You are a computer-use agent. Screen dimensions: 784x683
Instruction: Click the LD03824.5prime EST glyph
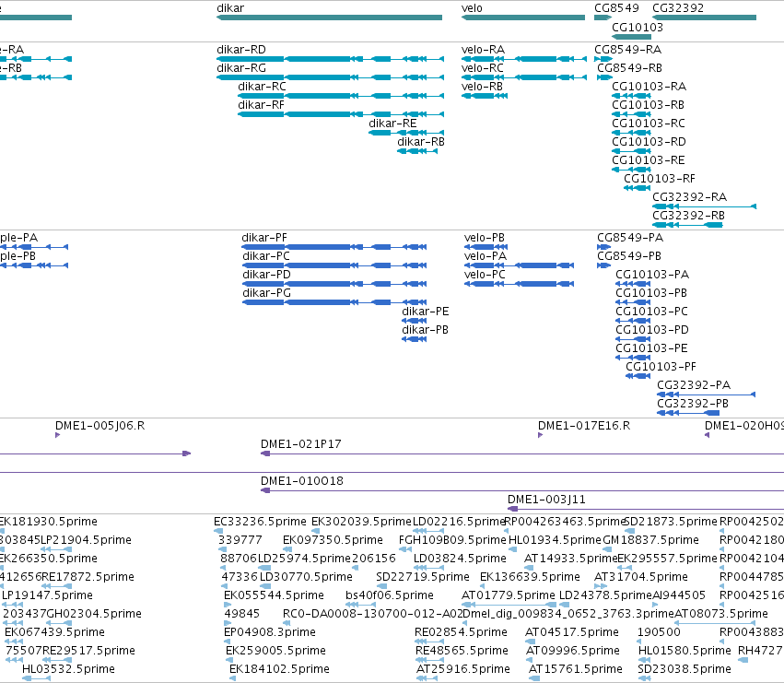pos(429,568)
